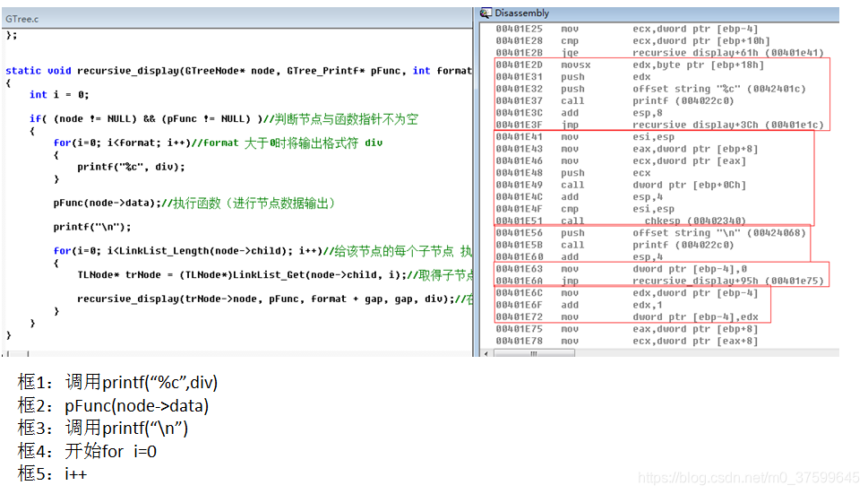Select the mov [ebp-4],0 row at 00401E63

point(621,269)
